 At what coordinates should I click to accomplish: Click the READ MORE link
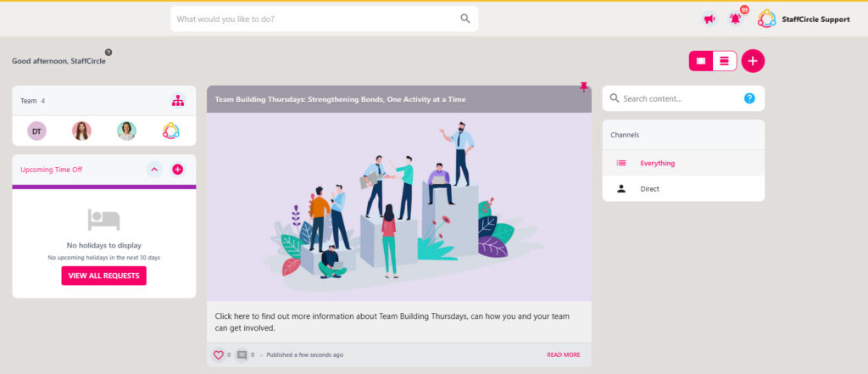point(564,355)
